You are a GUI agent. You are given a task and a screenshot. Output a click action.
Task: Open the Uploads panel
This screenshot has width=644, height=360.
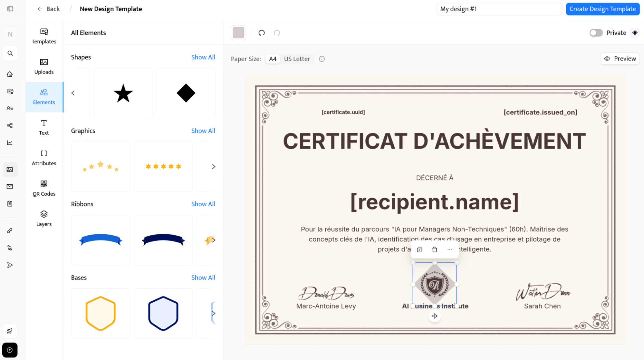click(x=44, y=67)
